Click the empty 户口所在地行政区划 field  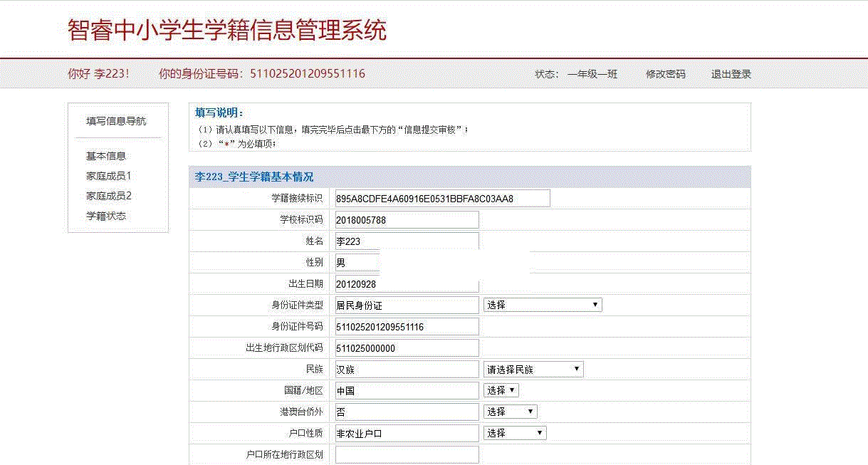pyautogui.click(x=406, y=454)
